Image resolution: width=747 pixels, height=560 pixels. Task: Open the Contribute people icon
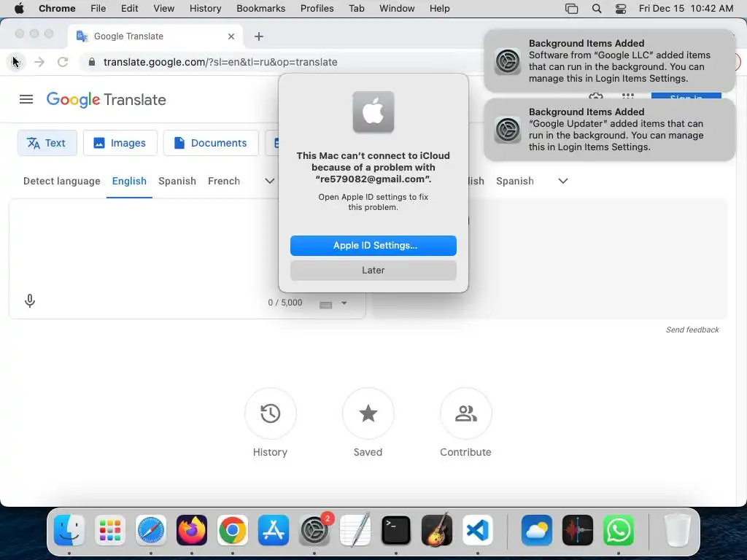[x=466, y=413]
